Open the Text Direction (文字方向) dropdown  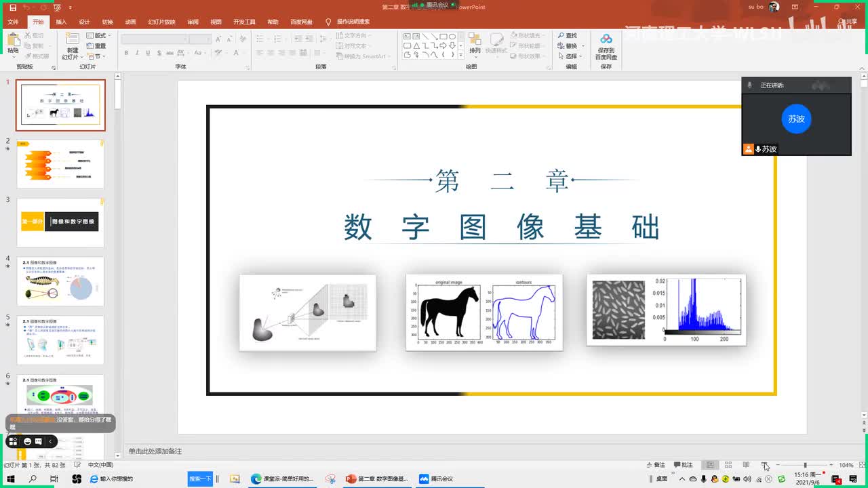coord(353,35)
